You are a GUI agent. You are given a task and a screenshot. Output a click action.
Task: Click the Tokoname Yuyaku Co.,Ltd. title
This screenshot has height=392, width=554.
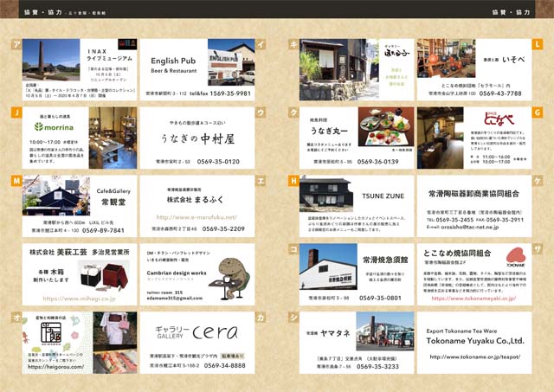(475, 341)
